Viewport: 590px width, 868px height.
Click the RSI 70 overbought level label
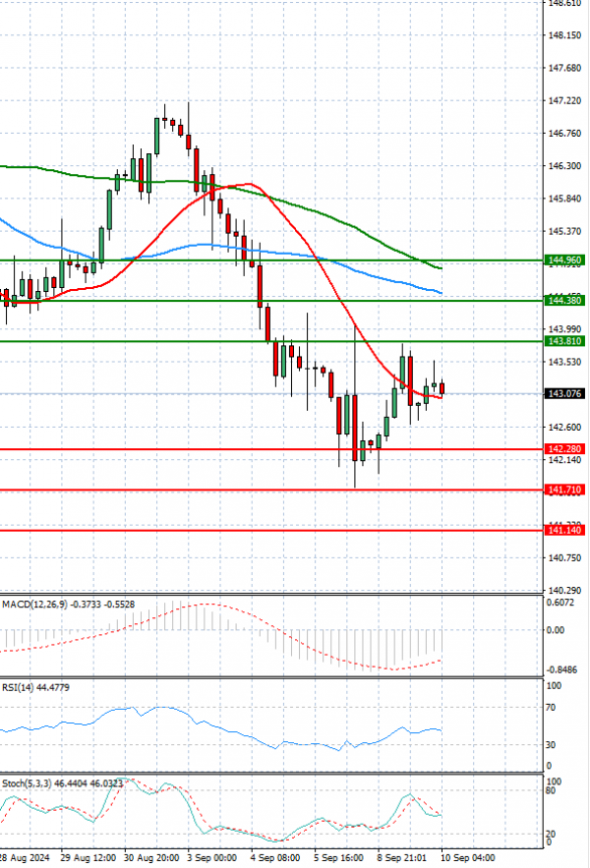[x=552, y=708]
